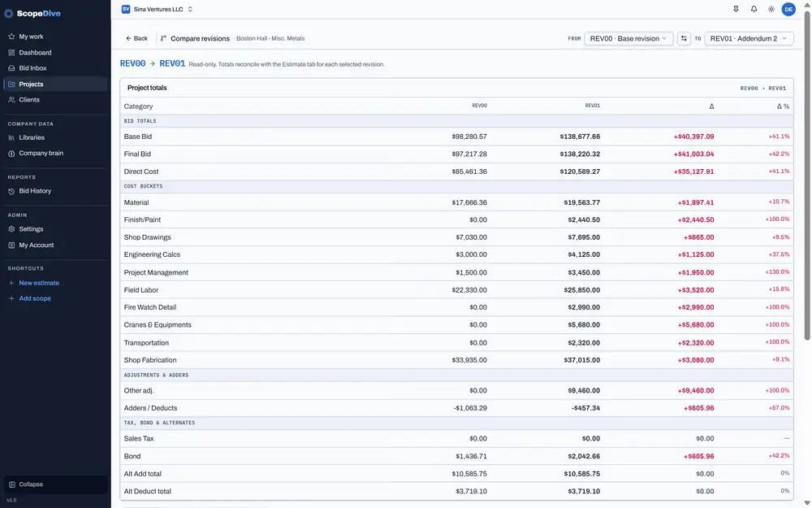Image resolution: width=812 pixels, height=508 pixels.
Task: Swap the FROM and TO revisions
Action: 684,38
